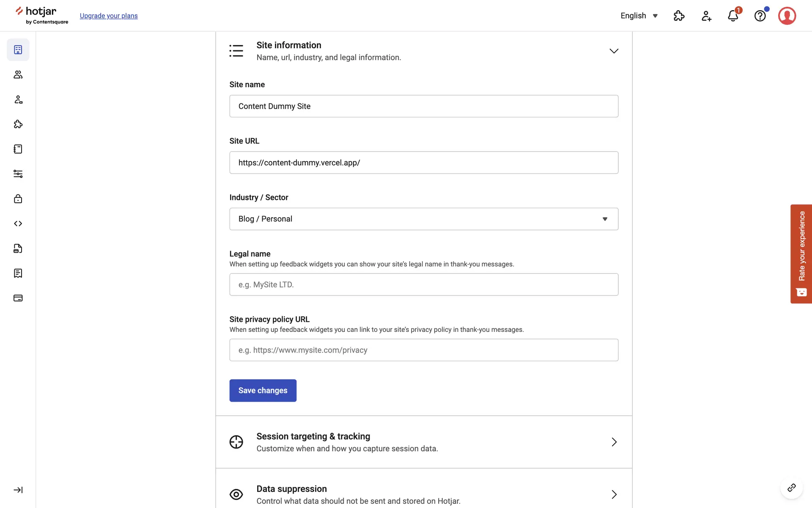Image resolution: width=812 pixels, height=508 pixels.
Task: Open the user avatar menu
Action: pos(787,16)
